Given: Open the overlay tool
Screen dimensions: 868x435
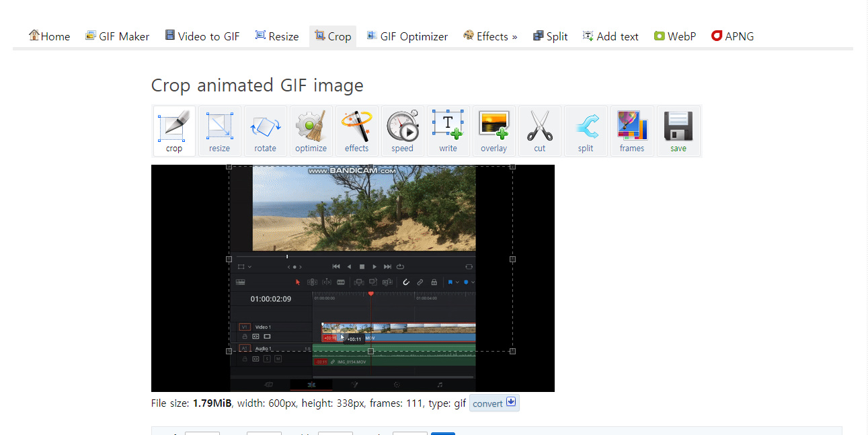Looking at the screenshot, I should 494,131.
